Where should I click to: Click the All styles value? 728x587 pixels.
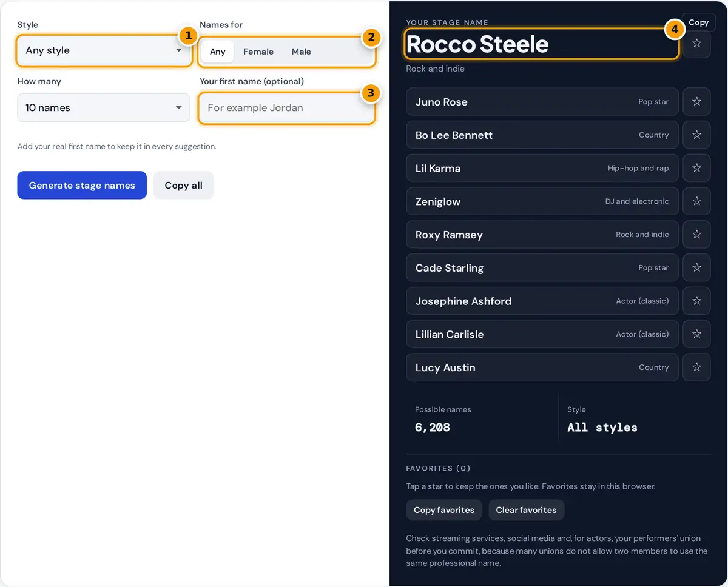tap(602, 428)
